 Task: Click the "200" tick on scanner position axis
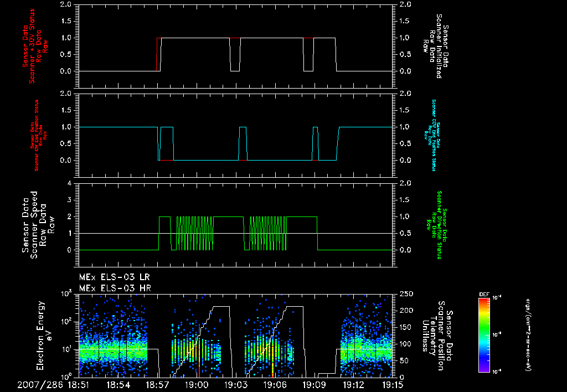pyautogui.click(x=406, y=311)
